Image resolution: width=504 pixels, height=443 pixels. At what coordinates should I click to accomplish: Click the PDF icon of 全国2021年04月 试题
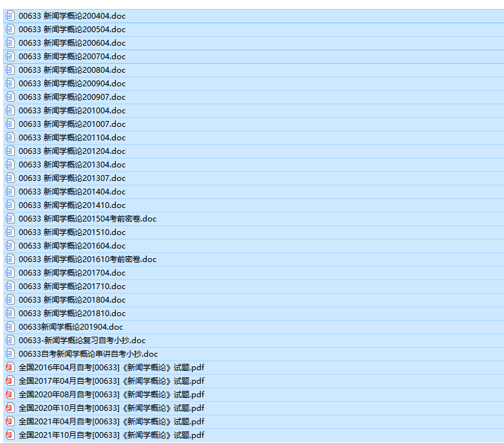(10, 421)
